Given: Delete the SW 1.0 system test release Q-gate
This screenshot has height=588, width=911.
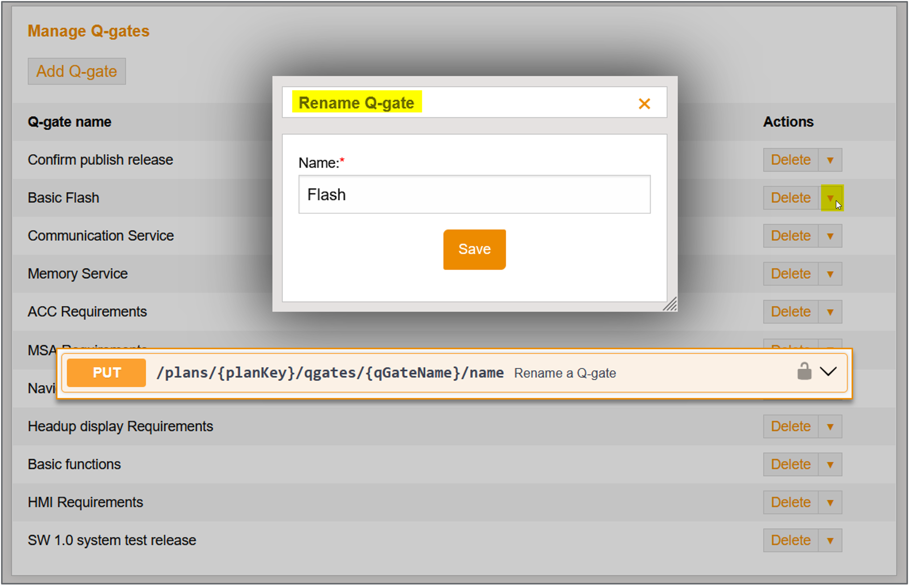Looking at the screenshot, I should [x=790, y=541].
